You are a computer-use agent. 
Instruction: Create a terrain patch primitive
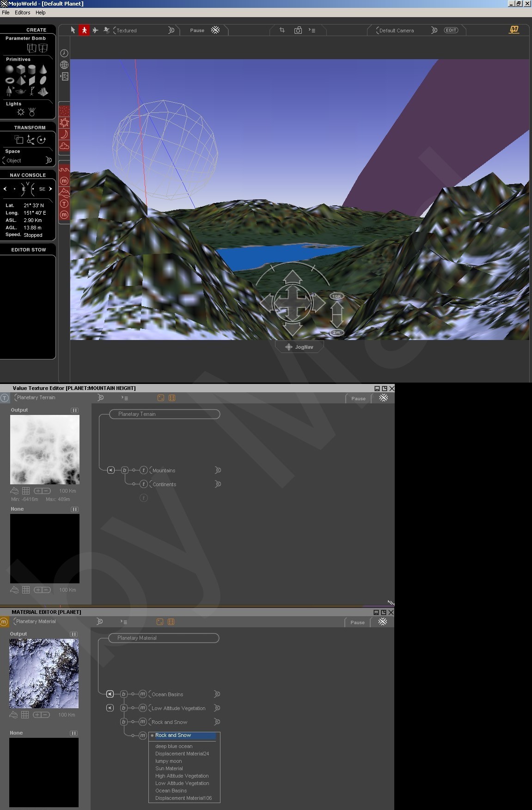click(43, 92)
